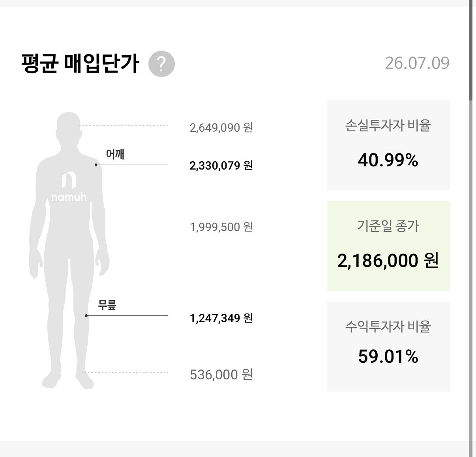This screenshot has height=457, width=476.
Task: Click the 40.99% loss ratio value
Action: tap(388, 160)
